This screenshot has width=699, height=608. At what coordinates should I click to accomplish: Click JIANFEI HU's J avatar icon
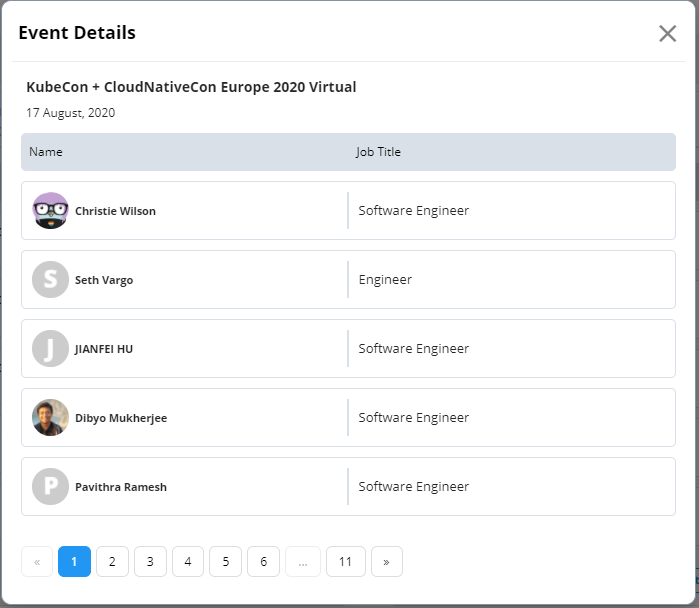[50, 349]
